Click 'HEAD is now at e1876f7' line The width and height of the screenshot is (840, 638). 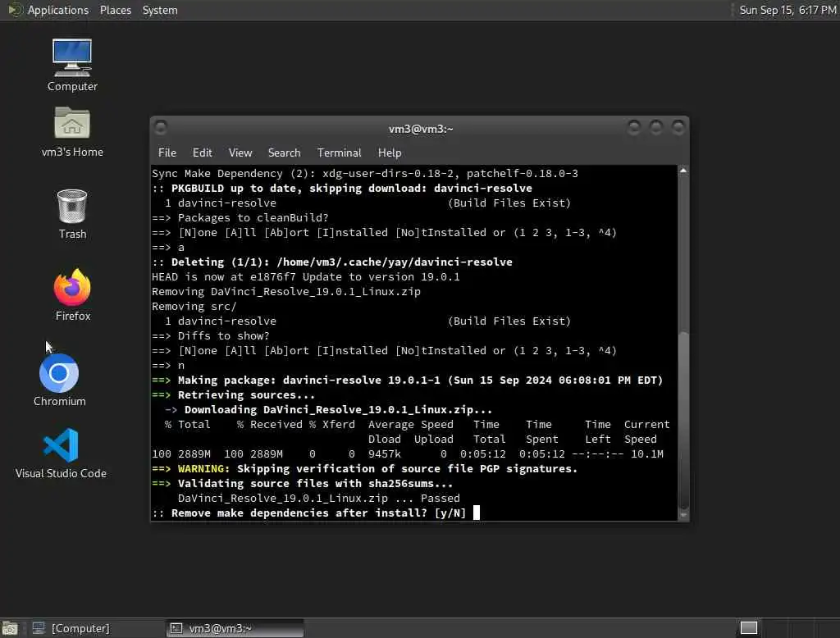[306, 277]
